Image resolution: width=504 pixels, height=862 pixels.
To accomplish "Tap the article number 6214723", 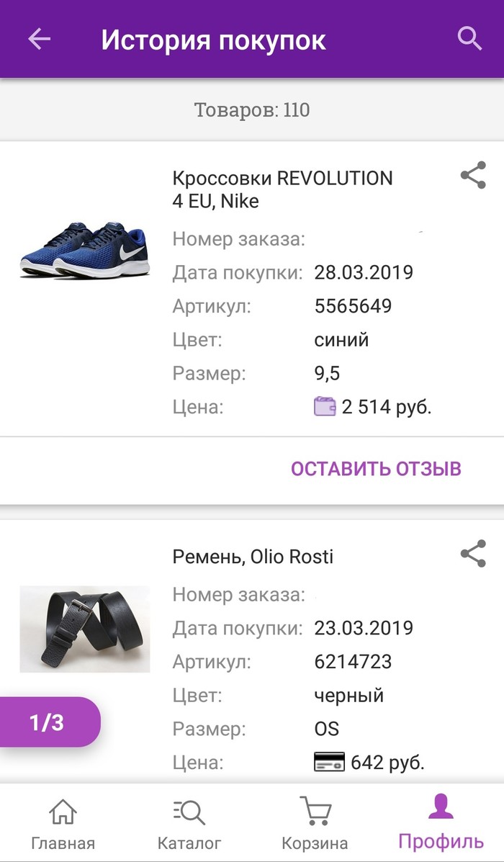I will [353, 661].
